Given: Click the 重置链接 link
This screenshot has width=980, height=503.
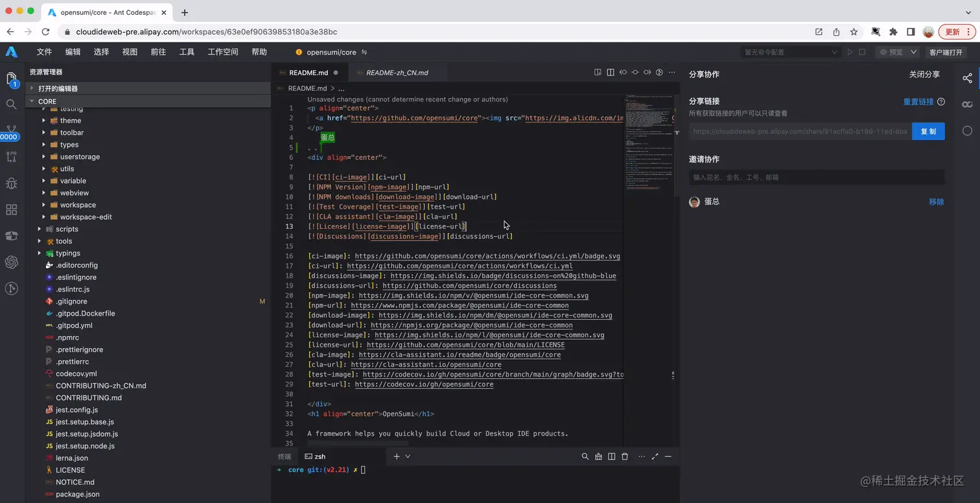Looking at the screenshot, I should coord(918,102).
